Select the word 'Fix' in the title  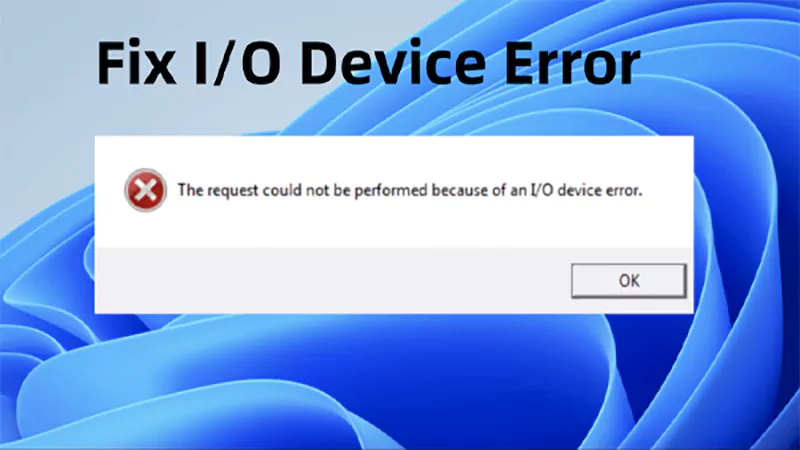tap(136, 63)
